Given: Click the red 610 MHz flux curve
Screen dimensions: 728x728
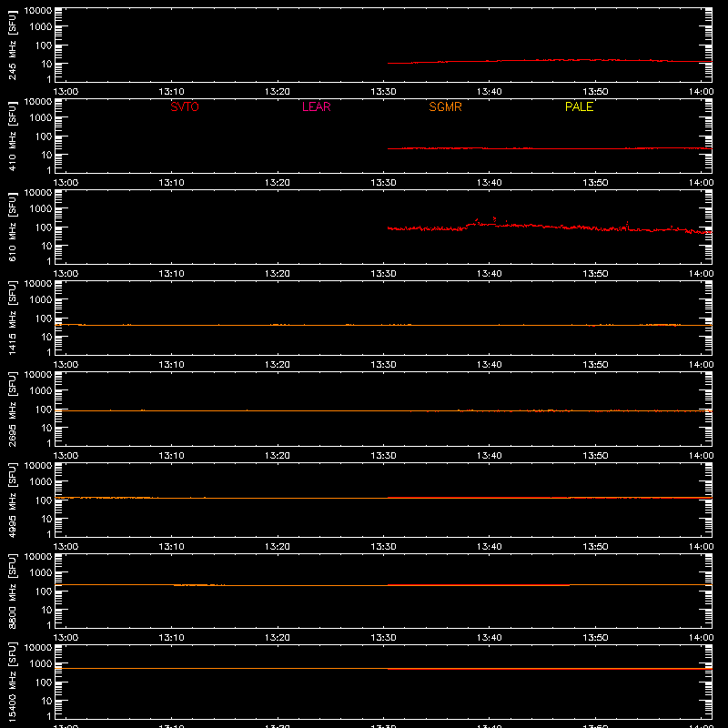Looking at the screenshot, I should (x=550, y=227).
